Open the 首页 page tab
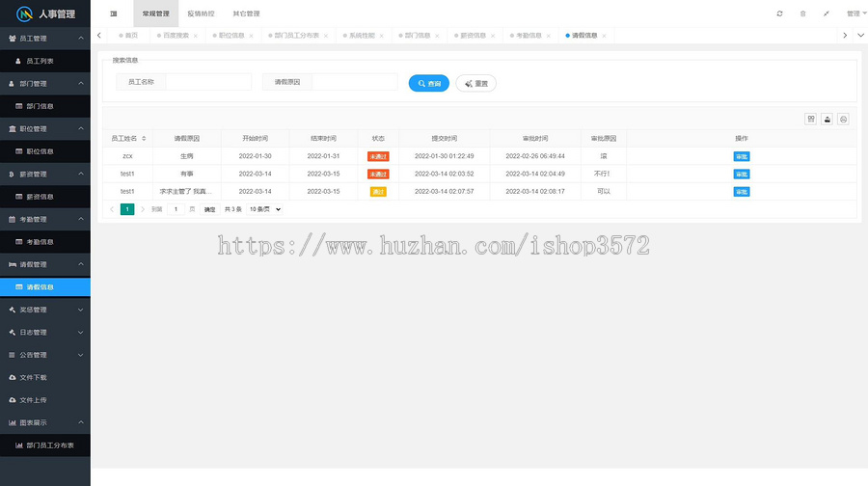The image size is (868, 486). [128, 36]
